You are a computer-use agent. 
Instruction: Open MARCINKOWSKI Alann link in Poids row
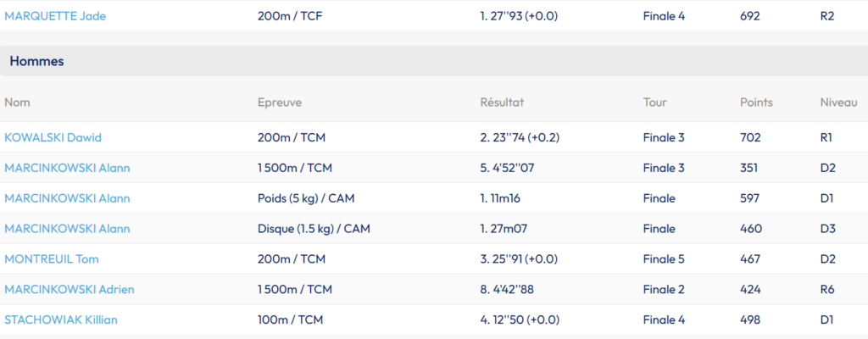tap(67, 198)
